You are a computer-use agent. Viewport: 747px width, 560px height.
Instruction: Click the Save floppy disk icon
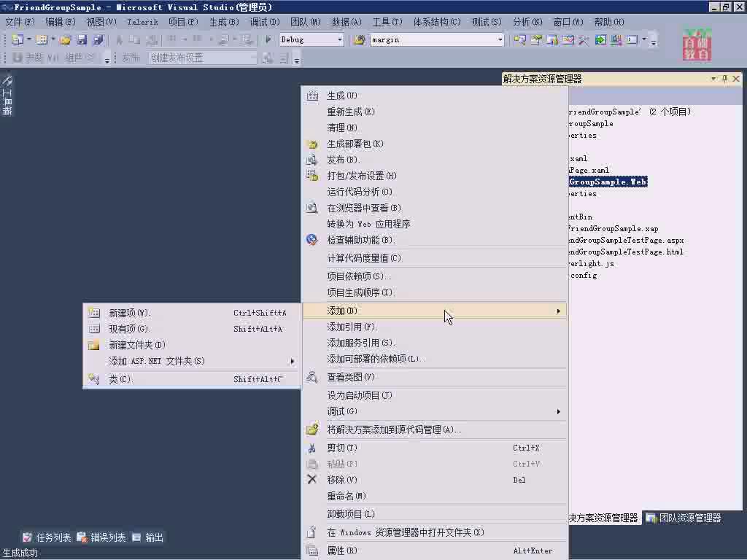[82, 40]
